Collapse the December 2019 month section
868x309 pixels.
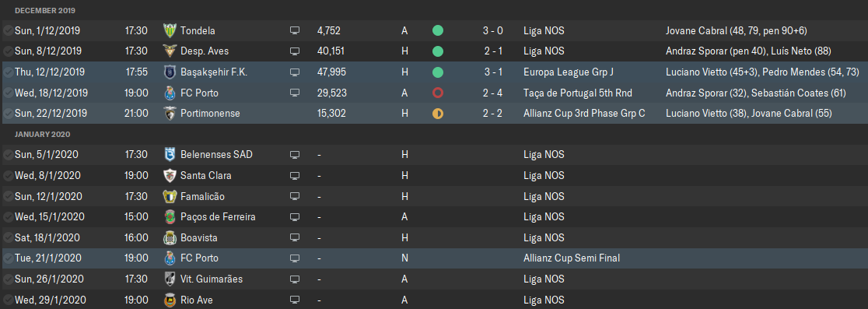pos(45,11)
